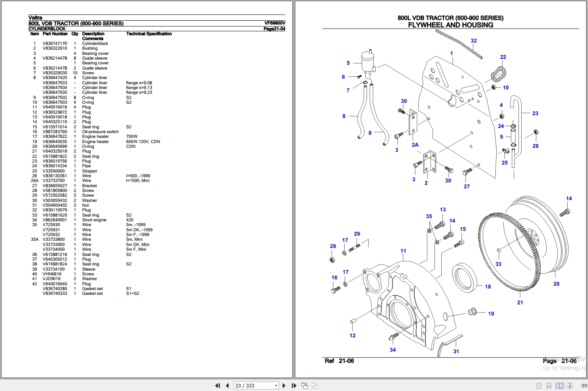Screen dimensions: 588x391
Task: Click the Ref 21-06 text
Action: click(339, 361)
